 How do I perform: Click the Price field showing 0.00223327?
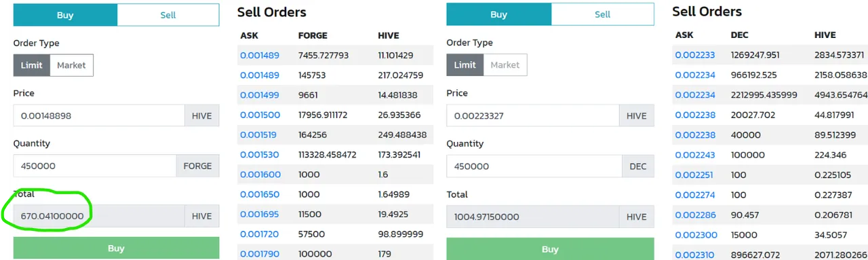(533, 115)
